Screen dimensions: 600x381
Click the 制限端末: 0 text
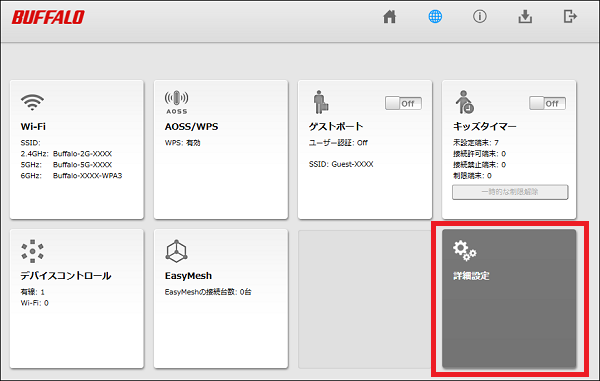[x=472, y=176]
